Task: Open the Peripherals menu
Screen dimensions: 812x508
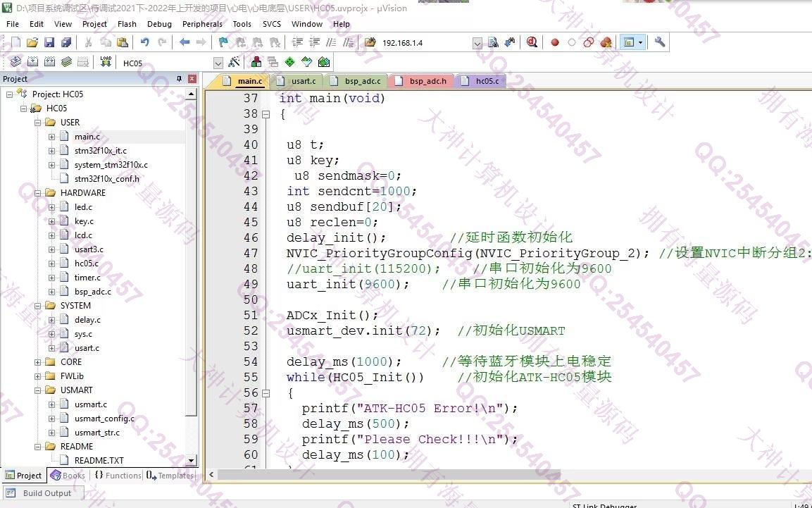Action: pyautogui.click(x=202, y=24)
